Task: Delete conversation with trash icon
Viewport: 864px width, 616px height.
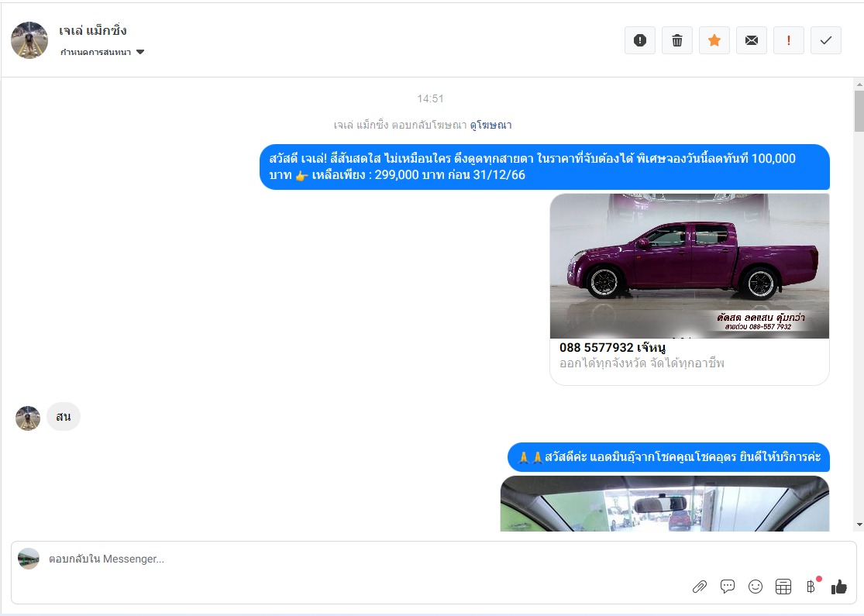Action: (x=677, y=40)
